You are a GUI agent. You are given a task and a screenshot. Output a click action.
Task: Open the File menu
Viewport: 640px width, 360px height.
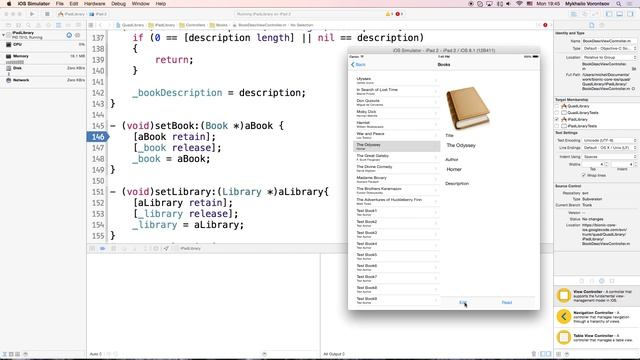pyautogui.click(x=60, y=4)
